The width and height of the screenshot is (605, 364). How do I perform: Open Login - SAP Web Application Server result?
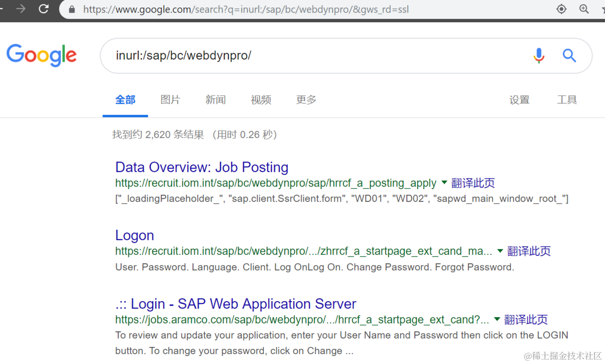tap(236, 304)
